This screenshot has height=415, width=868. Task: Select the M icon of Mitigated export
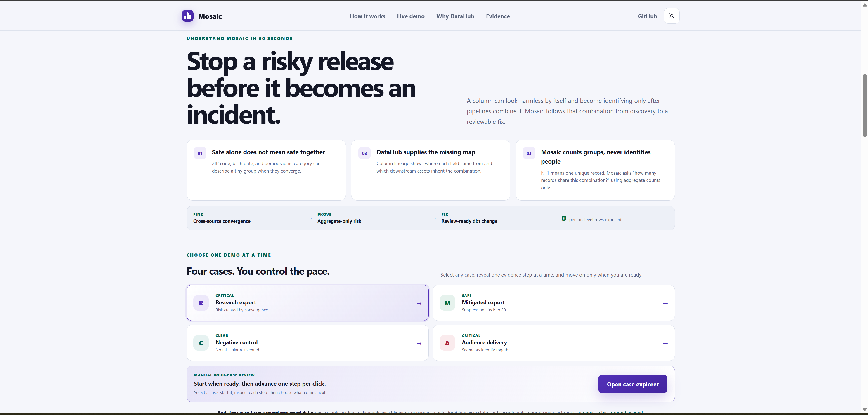(x=447, y=303)
